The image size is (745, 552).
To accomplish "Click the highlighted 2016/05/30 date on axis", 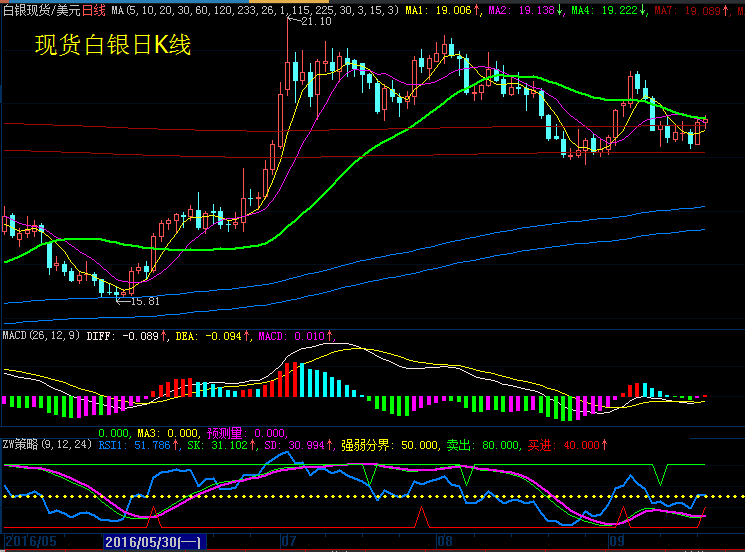I will point(155,541).
